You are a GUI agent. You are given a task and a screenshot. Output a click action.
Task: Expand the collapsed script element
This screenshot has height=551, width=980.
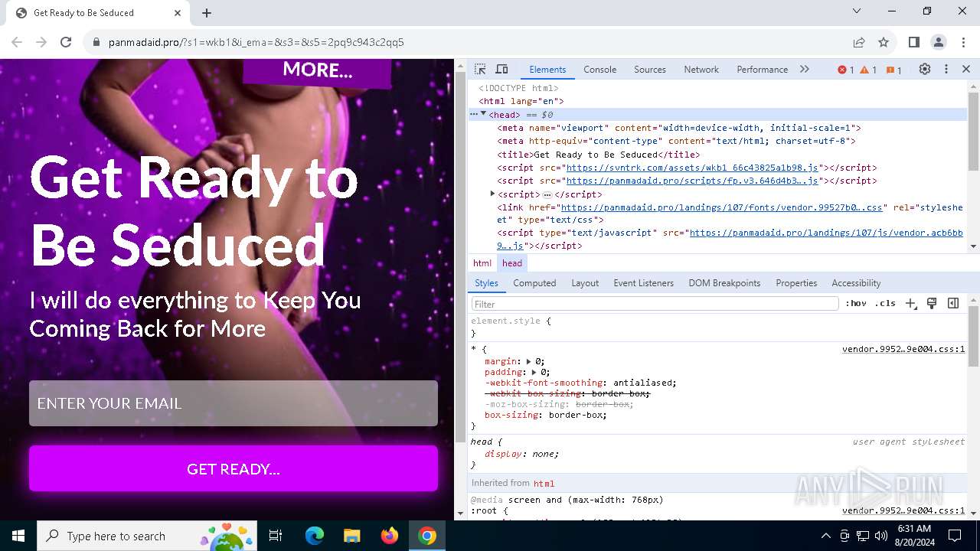tap(492, 194)
